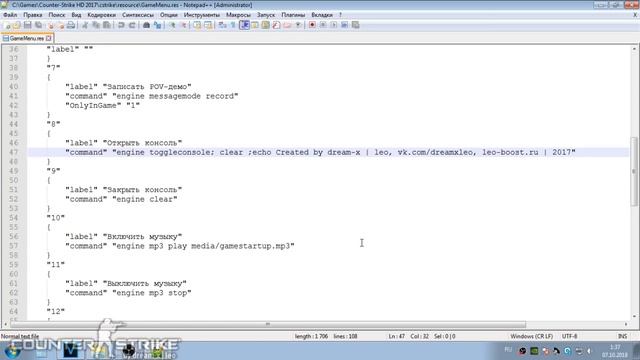Screen dimensions: 640x360
Task: Click the Open file toolbar icon
Action: 16,25
